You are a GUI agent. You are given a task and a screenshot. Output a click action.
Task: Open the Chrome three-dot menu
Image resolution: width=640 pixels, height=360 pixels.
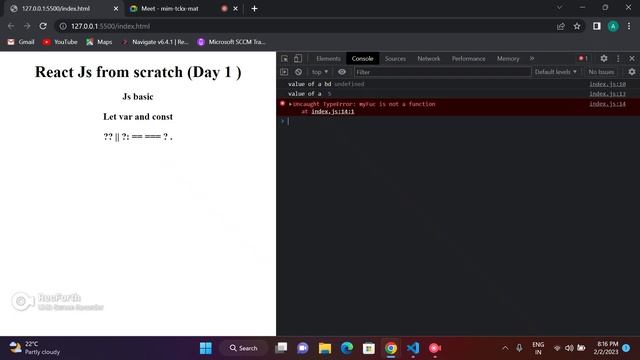tap(629, 26)
